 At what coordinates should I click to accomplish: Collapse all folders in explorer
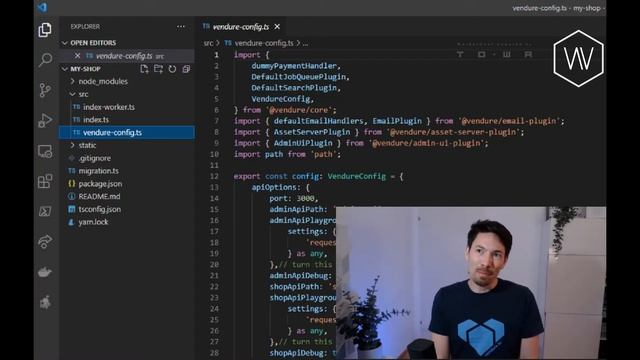coord(186,69)
